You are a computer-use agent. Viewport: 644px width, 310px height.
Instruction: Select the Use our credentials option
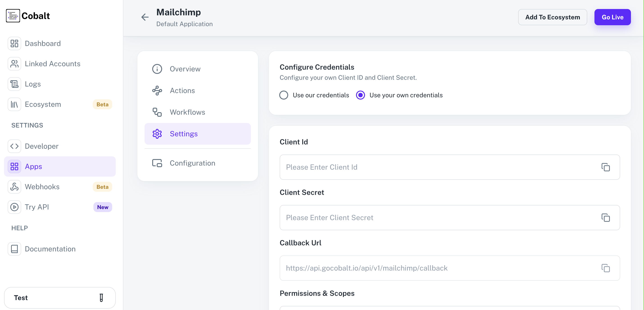[x=284, y=95]
